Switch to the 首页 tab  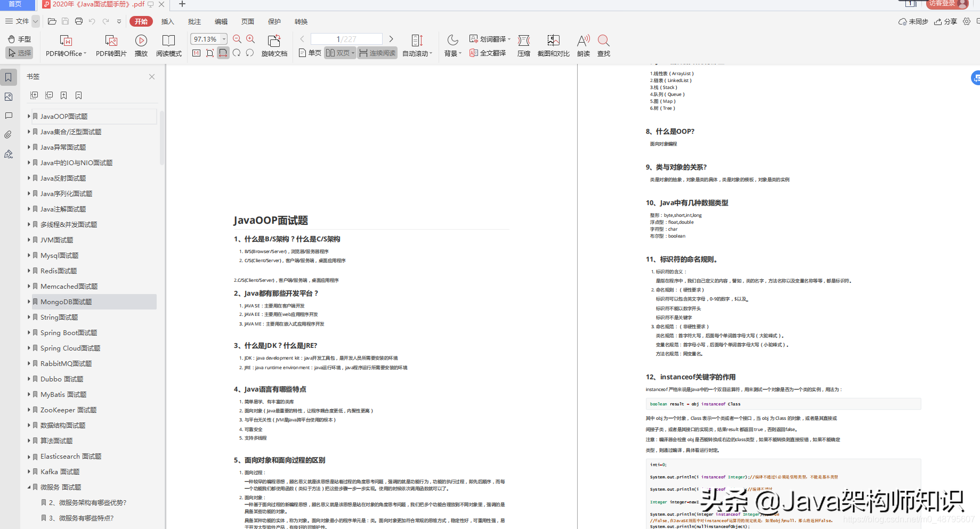pyautogui.click(x=15, y=4)
